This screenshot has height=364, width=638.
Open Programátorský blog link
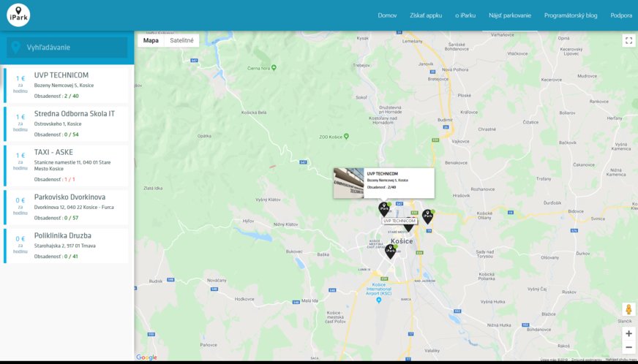click(x=571, y=15)
